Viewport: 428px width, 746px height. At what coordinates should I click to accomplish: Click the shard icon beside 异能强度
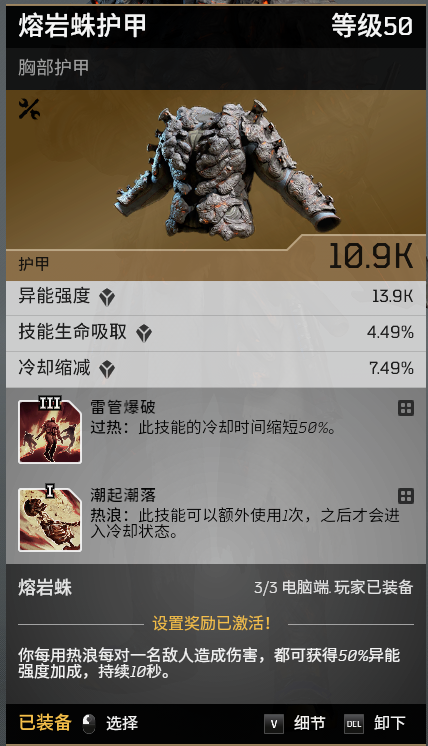tap(107, 298)
